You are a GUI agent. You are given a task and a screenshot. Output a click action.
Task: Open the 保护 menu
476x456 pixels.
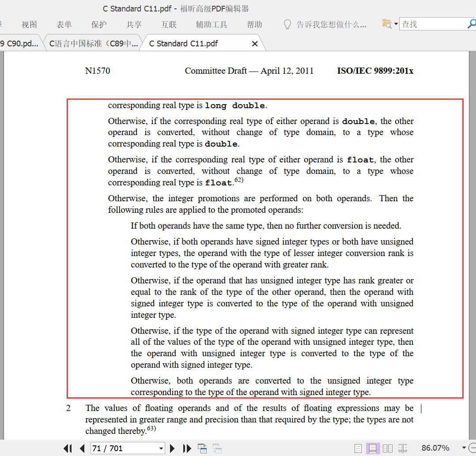[x=99, y=24]
